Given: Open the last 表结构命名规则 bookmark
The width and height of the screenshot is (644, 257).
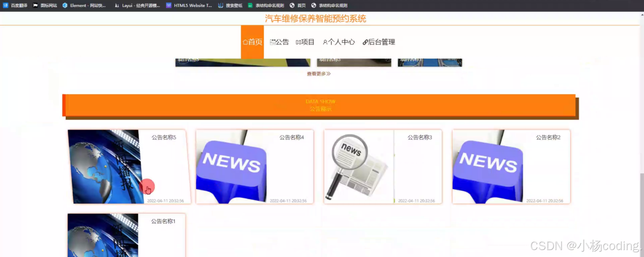Looking at the screenshot, I should coord(329,5).
